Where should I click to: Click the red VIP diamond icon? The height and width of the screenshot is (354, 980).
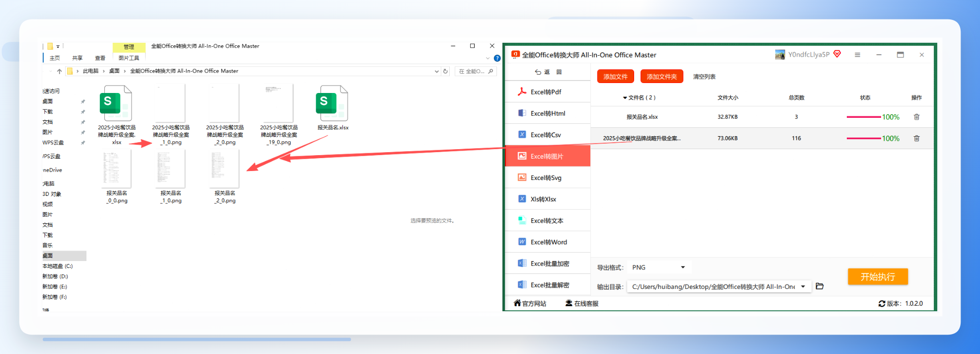[x=837, y=54]
